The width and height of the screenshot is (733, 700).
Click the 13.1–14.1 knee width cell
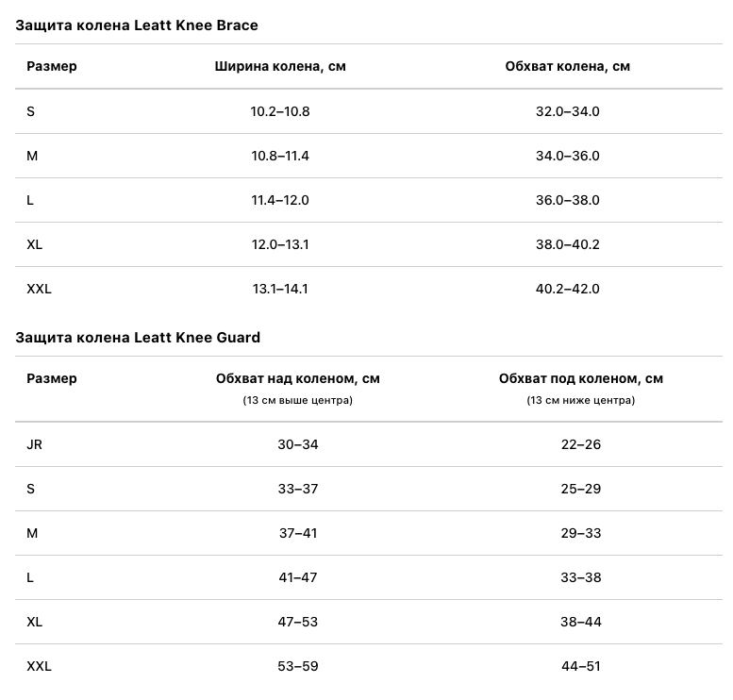pyautogui.click(x=280, y=289)
